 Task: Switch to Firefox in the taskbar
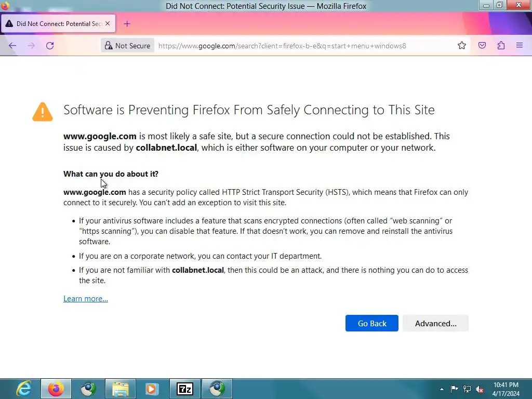tap(56, 389)
